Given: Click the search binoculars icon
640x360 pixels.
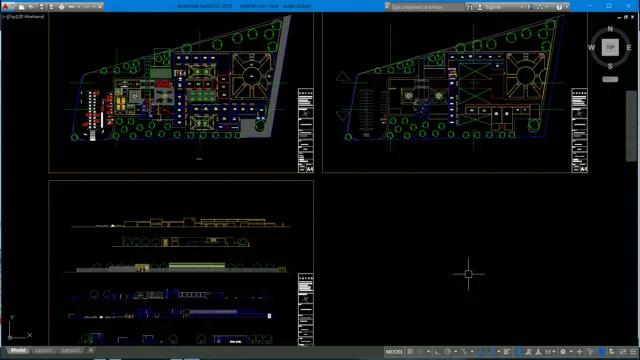Looking at the screenshot, I should pyautogui.click(x=470, y=7).
